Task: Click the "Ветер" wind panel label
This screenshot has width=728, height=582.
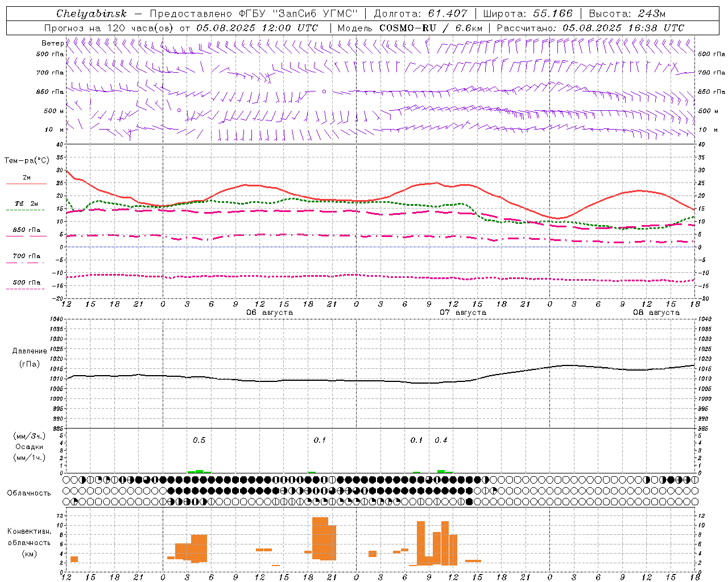Action: (x=52, y=43)
